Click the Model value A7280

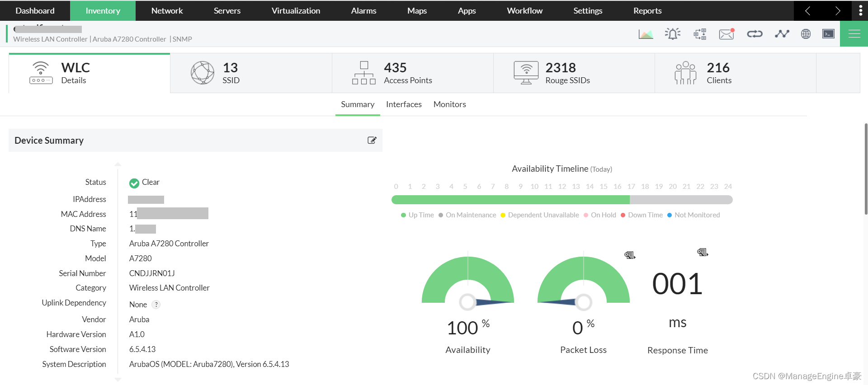(141, 258)
